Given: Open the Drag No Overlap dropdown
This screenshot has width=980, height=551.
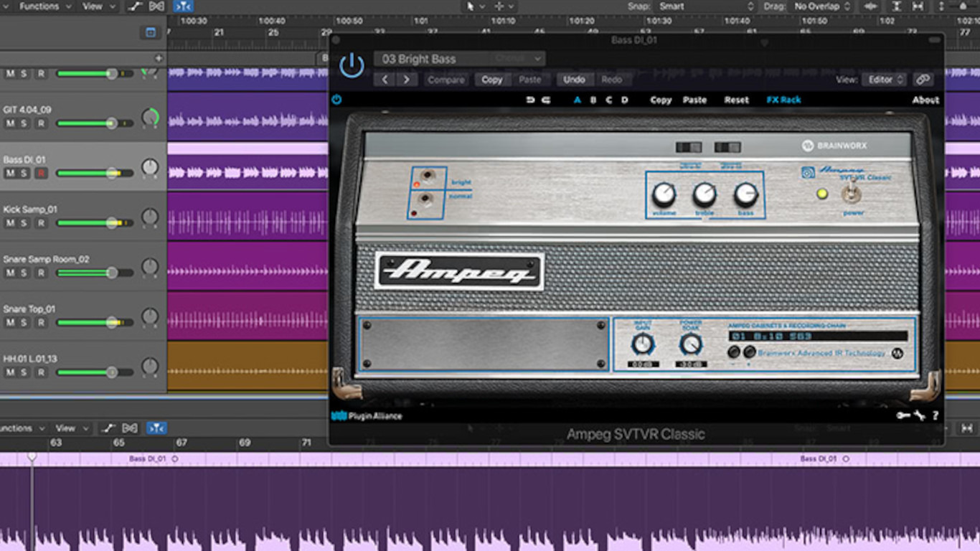Looking at the screenshot, I should coord(822,6).
